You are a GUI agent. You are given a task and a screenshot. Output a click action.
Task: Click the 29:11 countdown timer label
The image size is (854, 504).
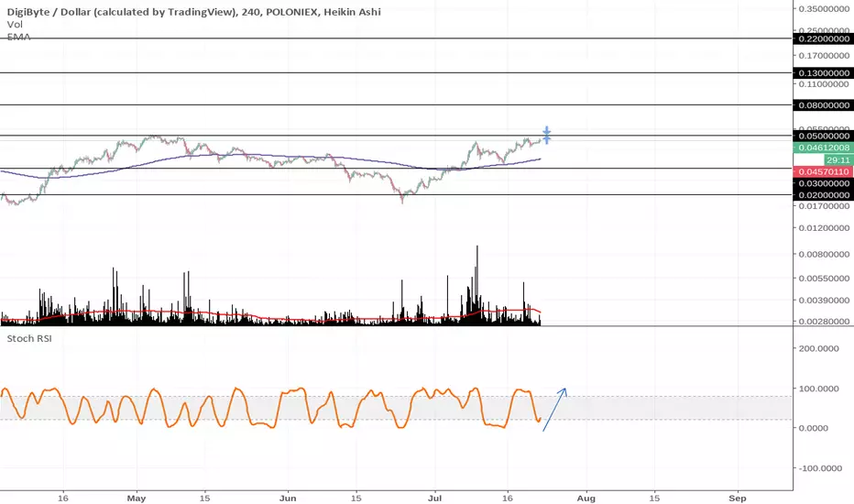(838, 159)
